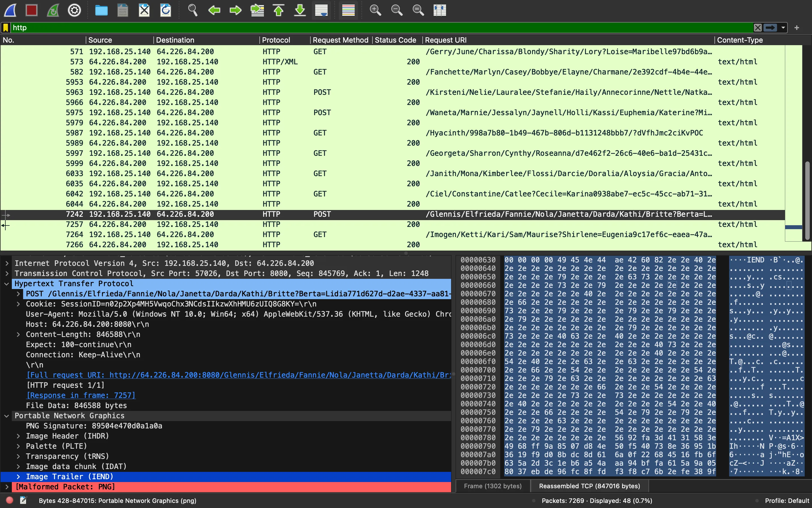Open capture options gear icon
812x508 pixels.
[x=74, y=10]
